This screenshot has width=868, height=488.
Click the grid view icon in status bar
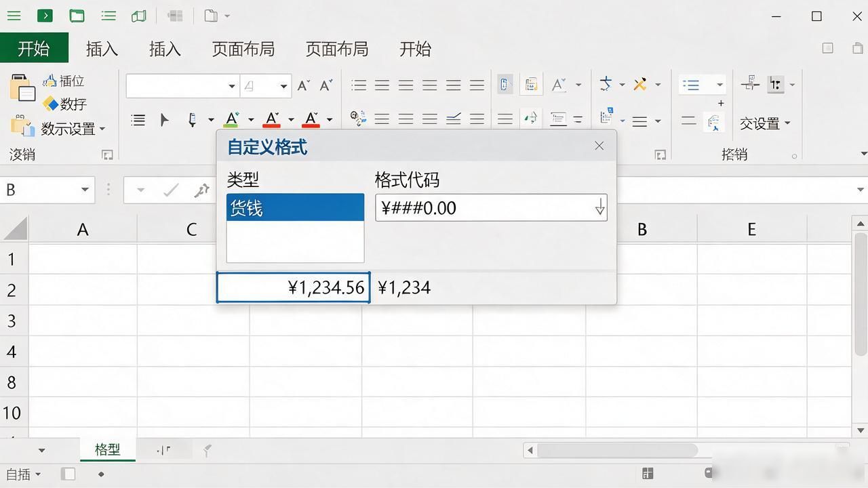click(648, 474)
